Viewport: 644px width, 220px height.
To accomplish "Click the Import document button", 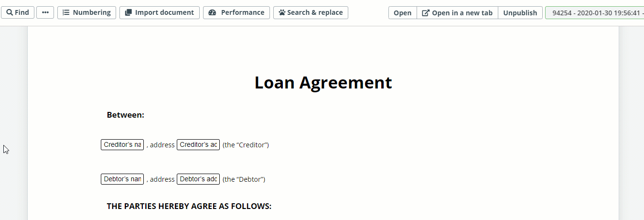I will coord(160,12).
